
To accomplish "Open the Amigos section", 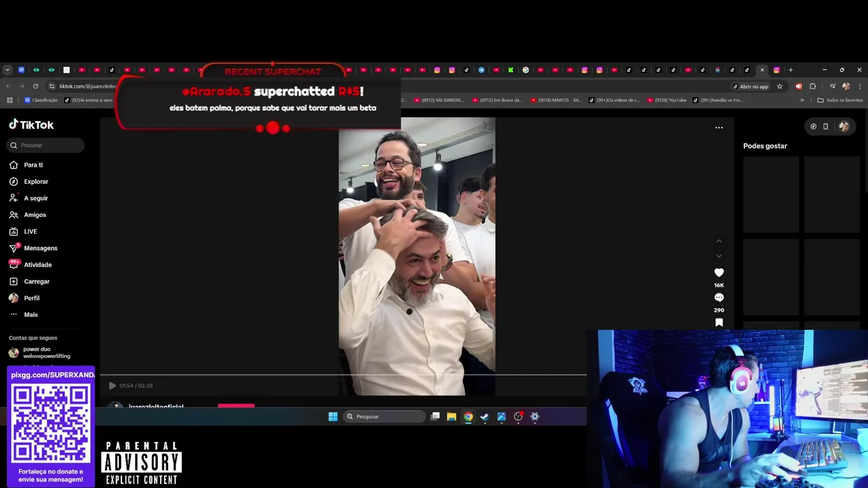I will coord(27,215).
